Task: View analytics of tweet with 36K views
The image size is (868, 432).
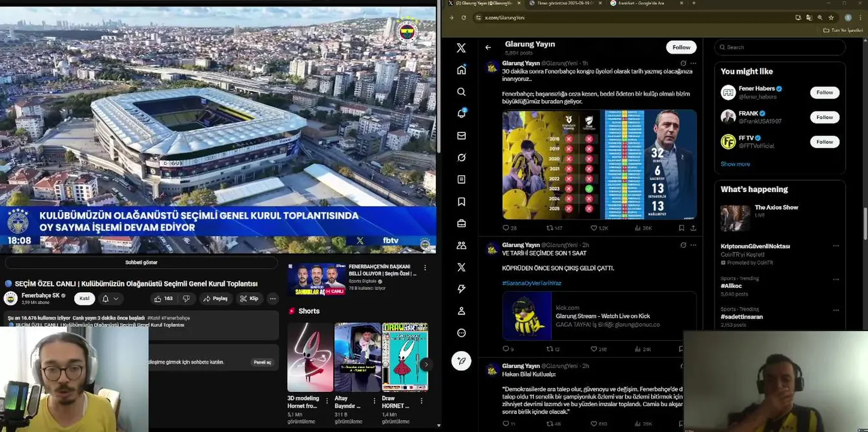Action: click(x=643, y=228)
